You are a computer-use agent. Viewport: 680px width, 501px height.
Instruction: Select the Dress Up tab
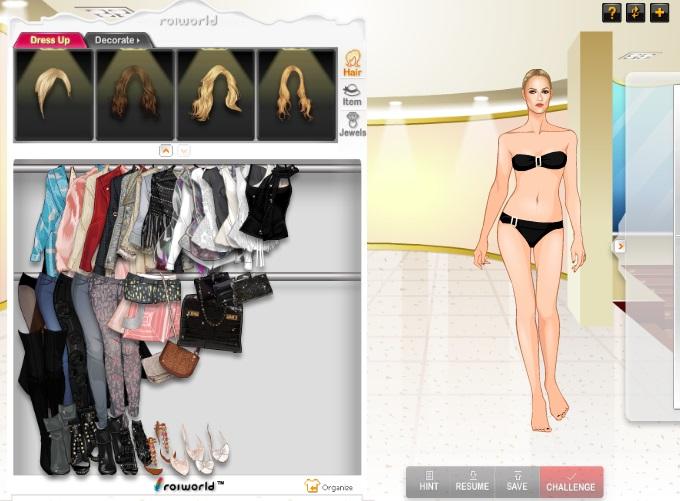tap(49, 40)
